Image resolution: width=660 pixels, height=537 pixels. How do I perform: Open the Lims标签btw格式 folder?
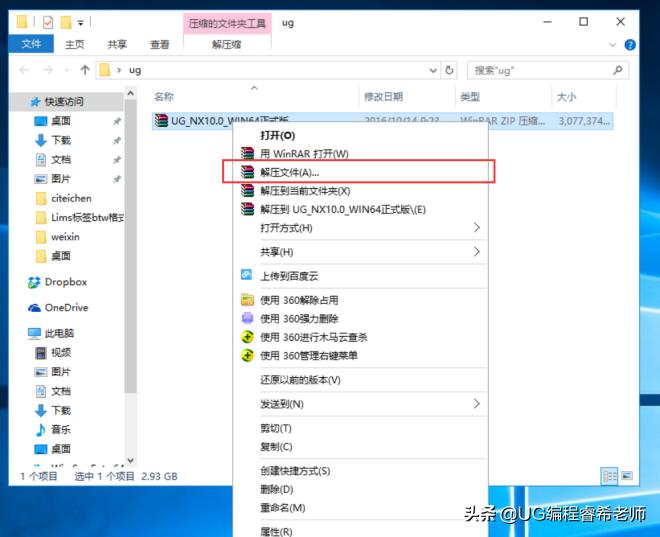tap(88, 218)
